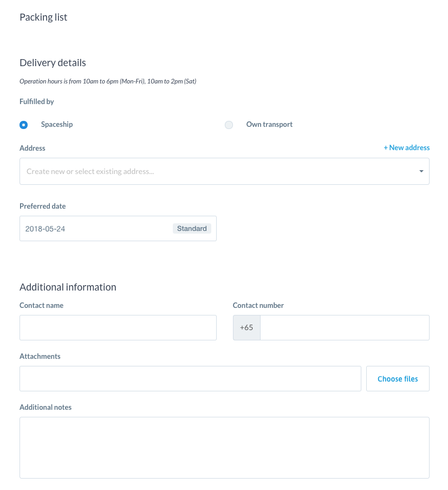Click the 'Own transport' label text
This screenshot has height=490, width=448.
pyautogui.click(x=269, y=125)
